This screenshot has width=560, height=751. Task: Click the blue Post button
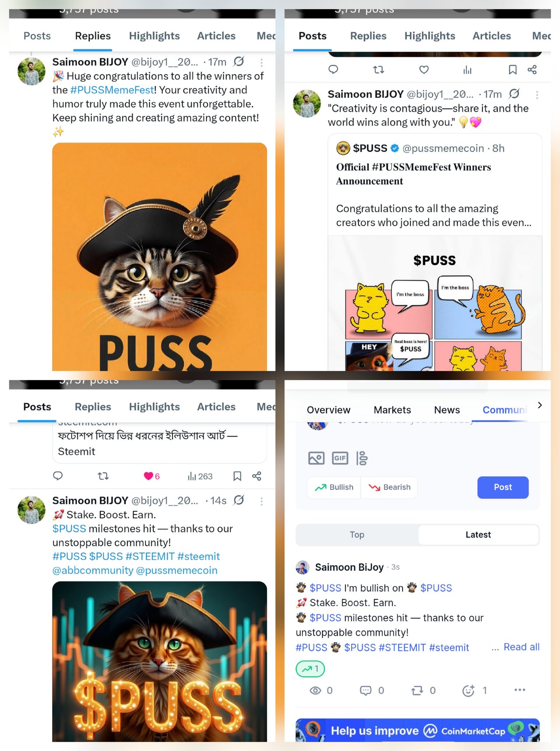[x=503, y=487]
